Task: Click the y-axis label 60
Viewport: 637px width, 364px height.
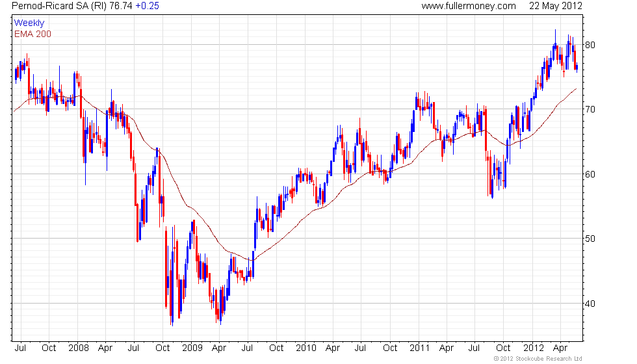Action: [590, 174]
